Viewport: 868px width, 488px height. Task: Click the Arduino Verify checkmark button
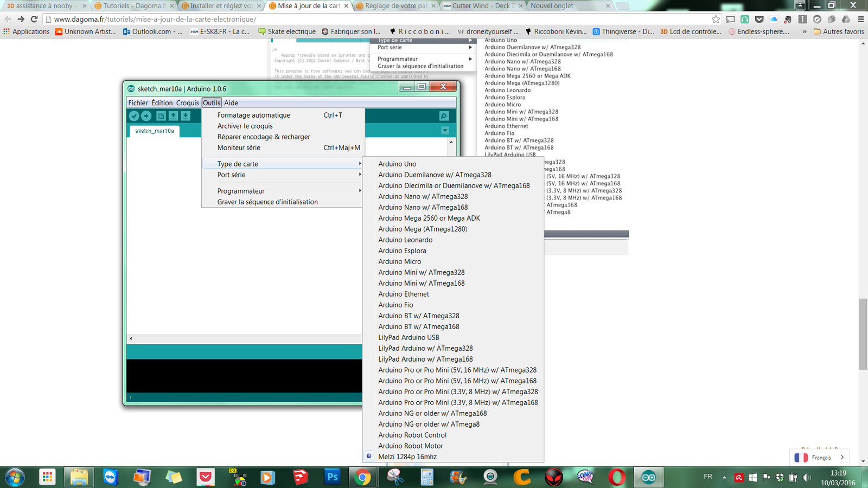tap(134, 115)
